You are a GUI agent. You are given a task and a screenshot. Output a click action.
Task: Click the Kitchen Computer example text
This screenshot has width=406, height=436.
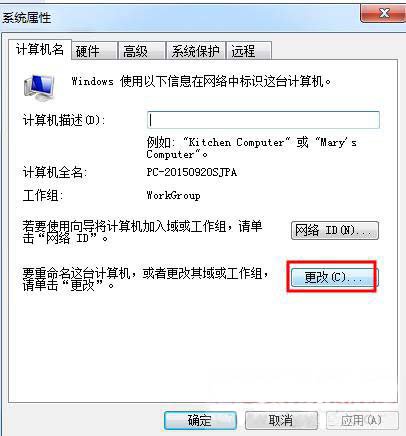[x=236, y=142]
